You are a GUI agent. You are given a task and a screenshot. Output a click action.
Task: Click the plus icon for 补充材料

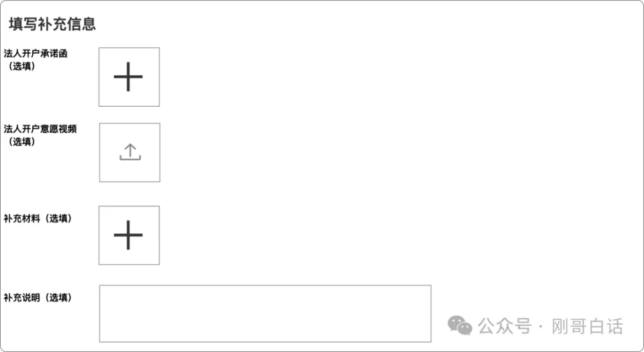tap(128, 235)
